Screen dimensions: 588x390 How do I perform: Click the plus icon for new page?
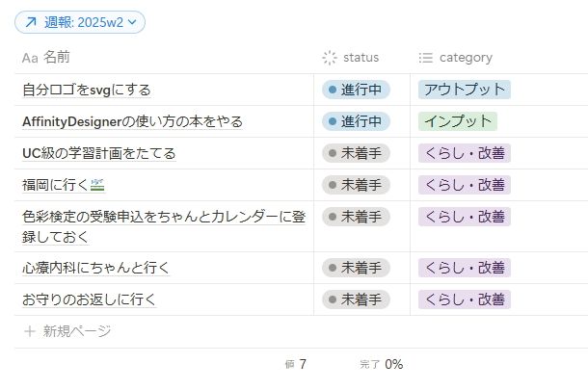tap(29, 331)
